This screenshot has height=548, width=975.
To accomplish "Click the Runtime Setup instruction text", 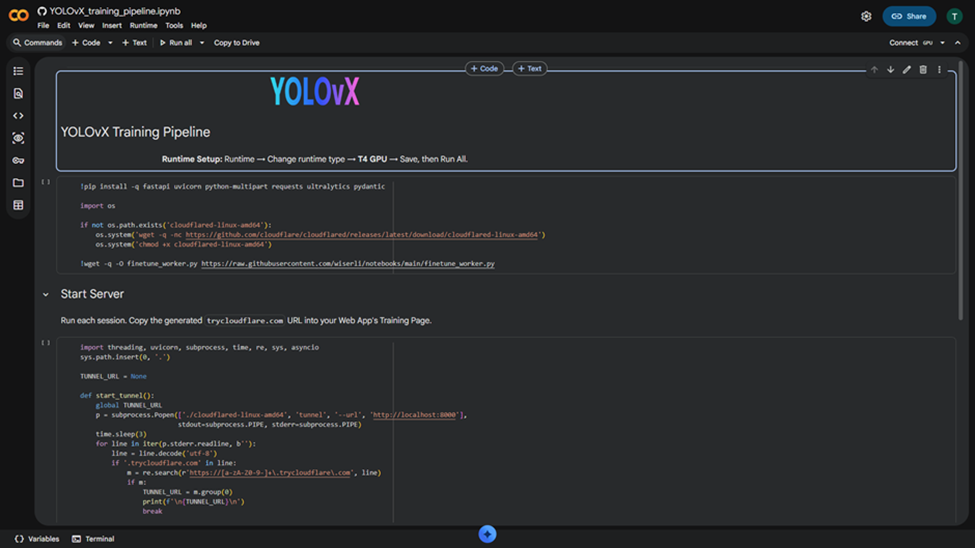I will (x=315, y=159).
